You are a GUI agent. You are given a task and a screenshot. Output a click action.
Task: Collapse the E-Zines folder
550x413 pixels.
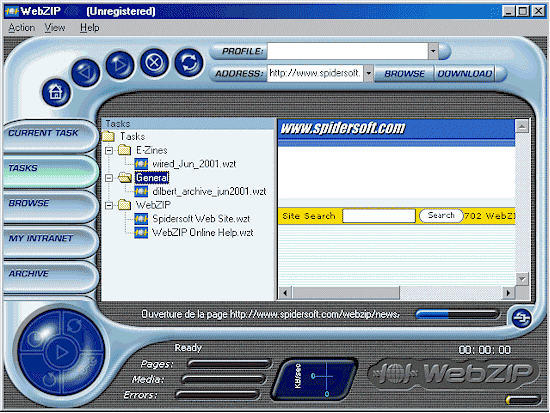point(109,151)
